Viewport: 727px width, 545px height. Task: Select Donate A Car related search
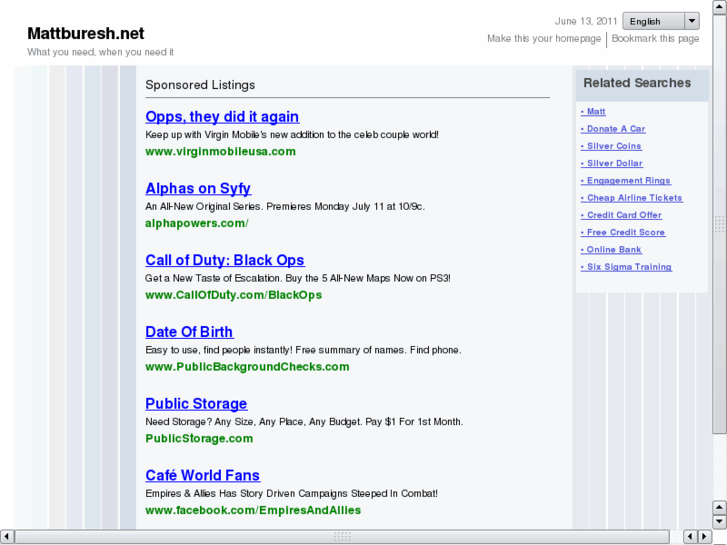613,128
